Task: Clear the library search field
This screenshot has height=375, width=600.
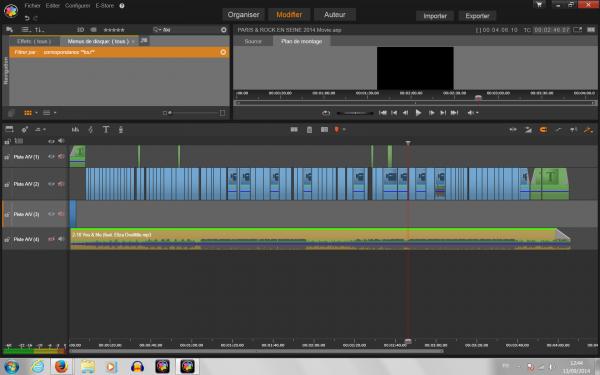Action: [223, 29]
